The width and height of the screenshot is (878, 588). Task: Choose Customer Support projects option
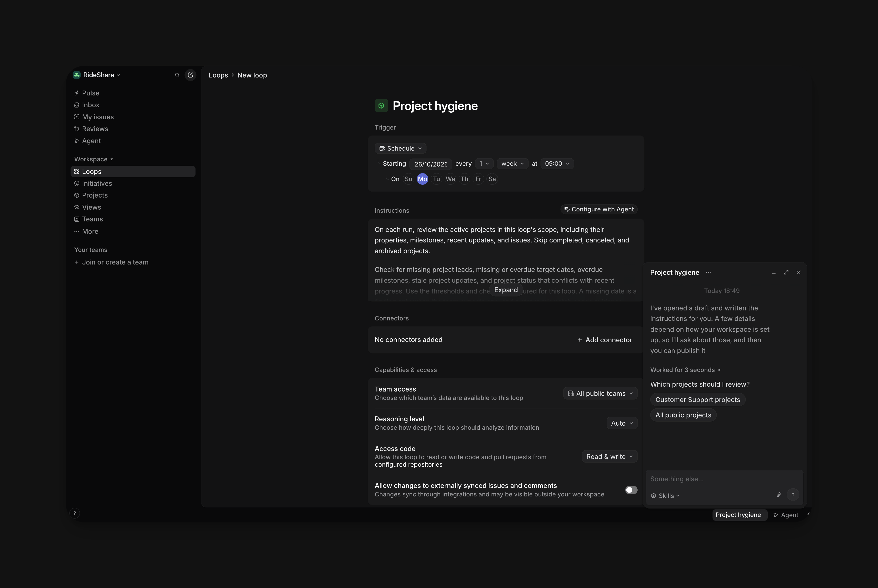[x=698, y=400]
